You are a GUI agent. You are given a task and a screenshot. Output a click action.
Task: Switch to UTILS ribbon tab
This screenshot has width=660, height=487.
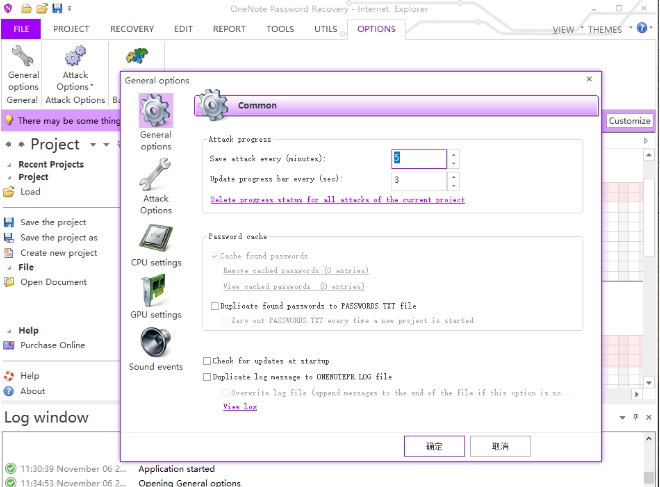pos(325,29)
